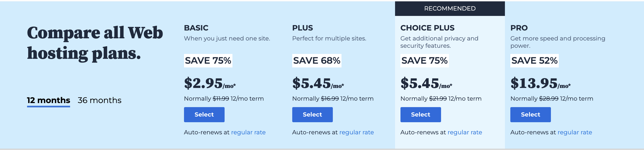Choose Select under Choice Plus plan
Viewport: 644px width, 150px height.
420,115
